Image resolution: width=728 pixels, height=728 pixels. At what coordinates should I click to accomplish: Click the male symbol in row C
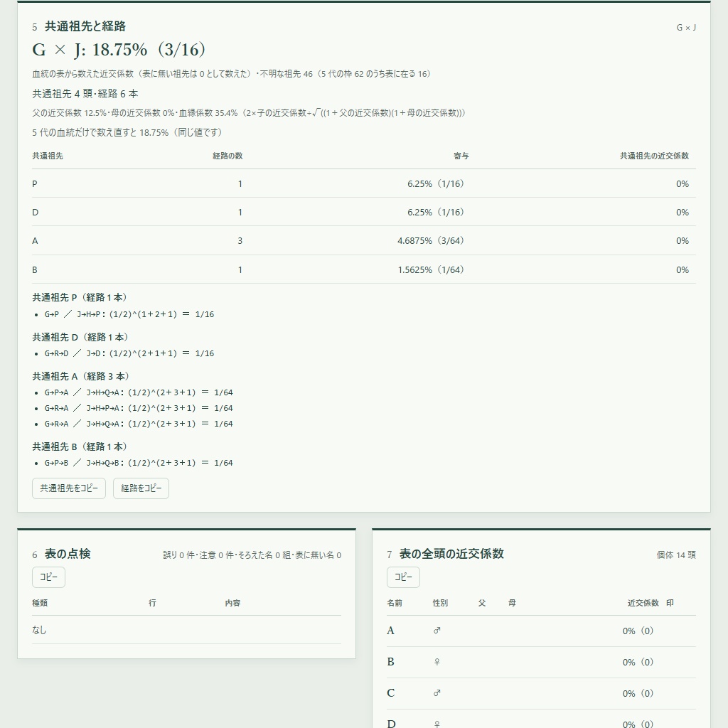[x=437, y=693]
